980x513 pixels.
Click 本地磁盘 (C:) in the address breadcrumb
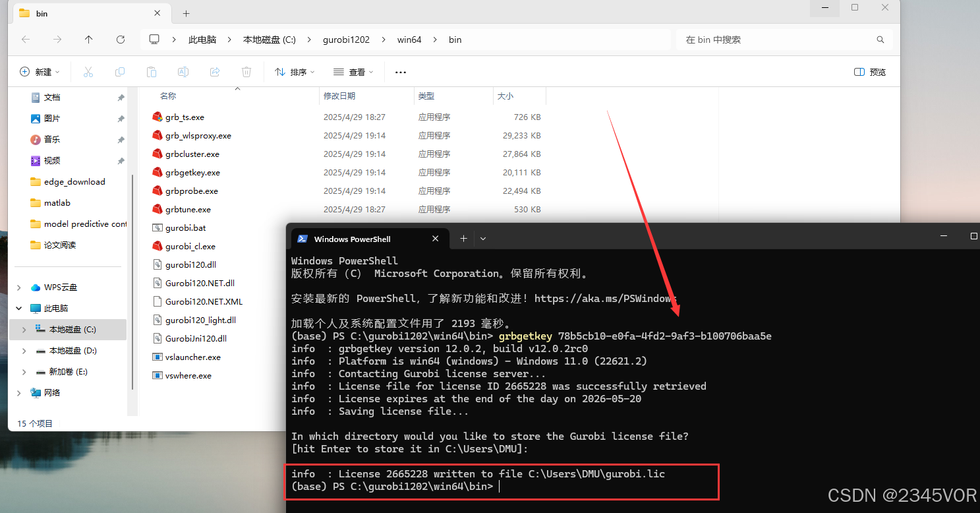[x=270, y=40]
